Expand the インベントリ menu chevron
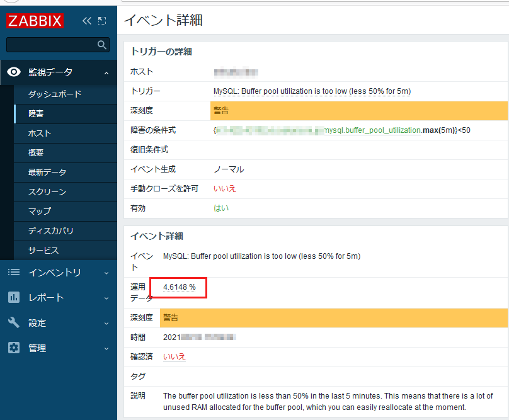Viewport: 509px width, 420px height. tap(106, 273)
